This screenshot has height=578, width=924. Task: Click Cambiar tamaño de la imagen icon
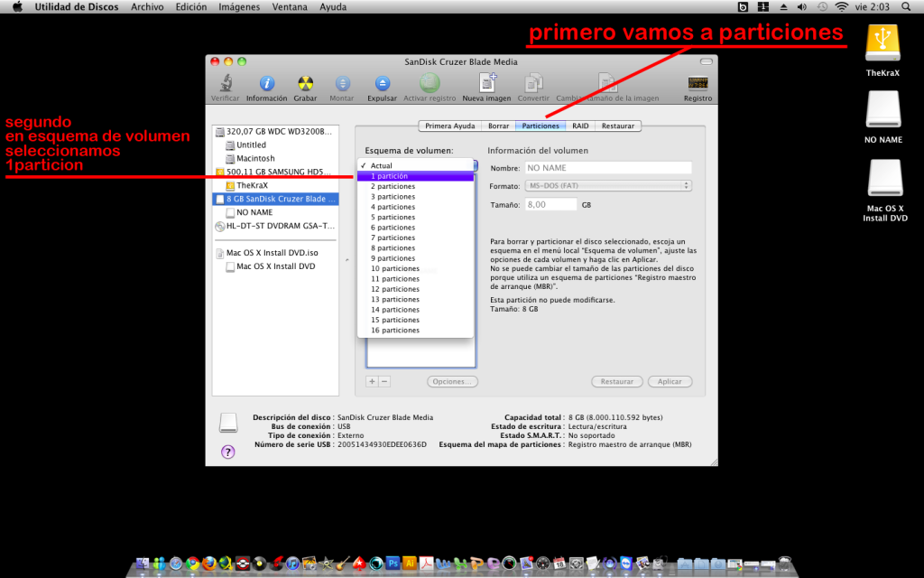pyautogui.click(x=607, y=83)
